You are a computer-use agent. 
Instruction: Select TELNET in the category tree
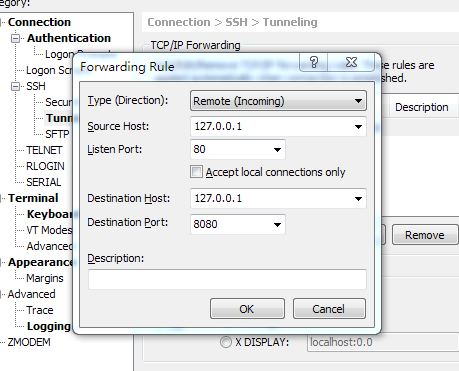(44, 150)
